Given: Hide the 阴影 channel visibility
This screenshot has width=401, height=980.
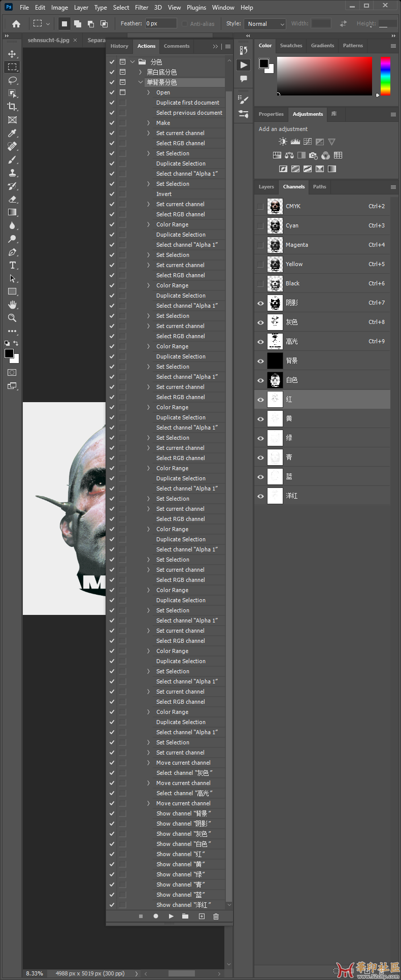Looking at the screenshot, I should click(260, 303).
